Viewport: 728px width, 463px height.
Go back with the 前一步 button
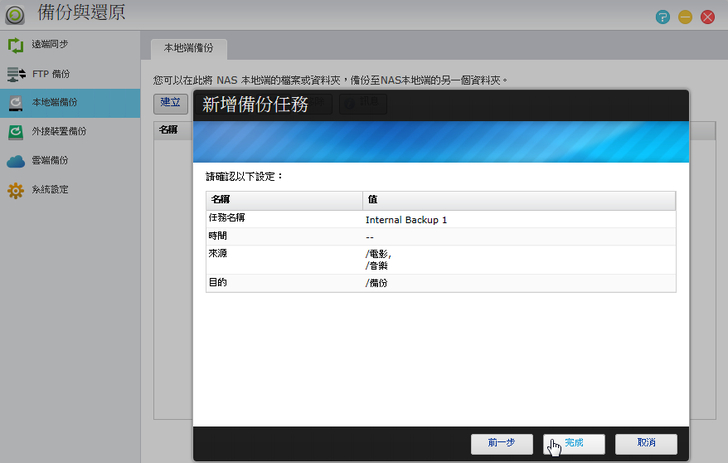click(502, 442)
